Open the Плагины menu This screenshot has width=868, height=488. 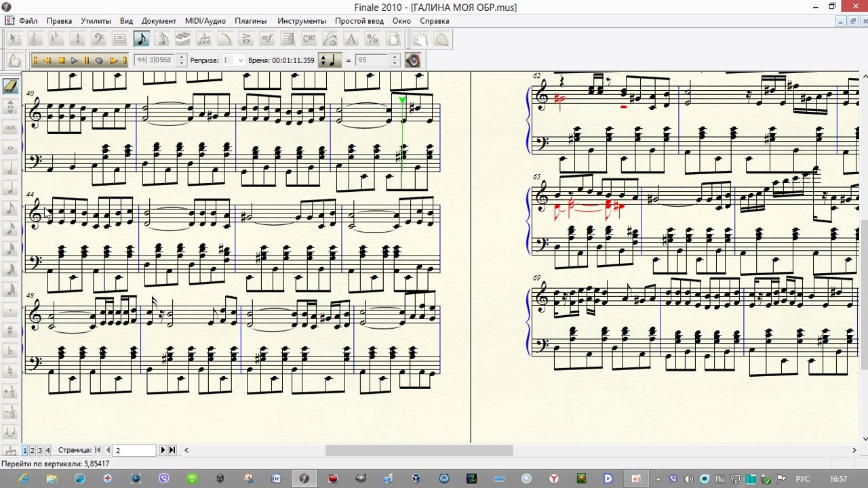[x=251, y=21]
